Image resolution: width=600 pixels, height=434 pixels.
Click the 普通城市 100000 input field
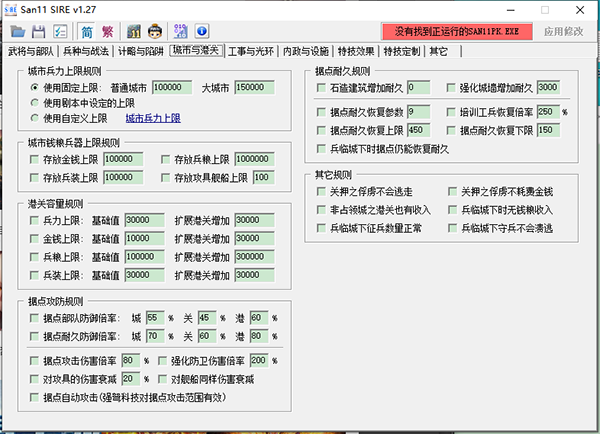click(172, 88)
